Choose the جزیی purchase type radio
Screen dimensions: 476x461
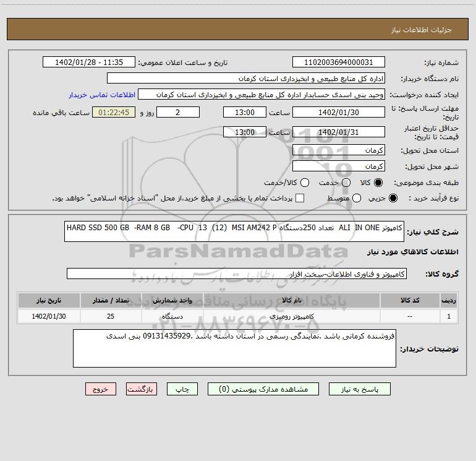click(393, 198)
